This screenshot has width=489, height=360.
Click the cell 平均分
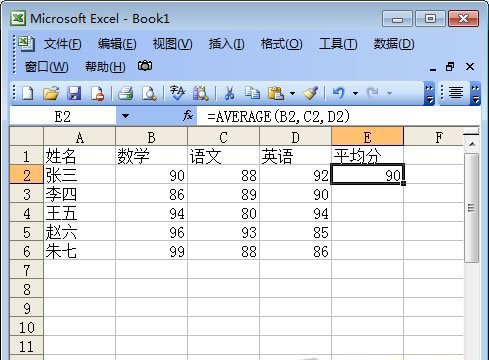(x=367, y=156)
